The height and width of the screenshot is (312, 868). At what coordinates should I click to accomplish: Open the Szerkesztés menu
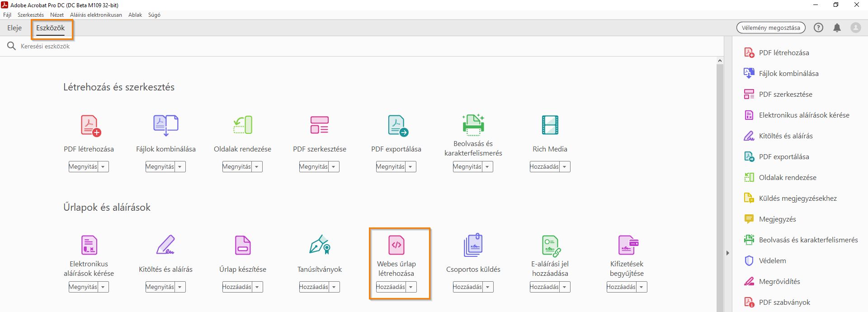tap(31, 15)
